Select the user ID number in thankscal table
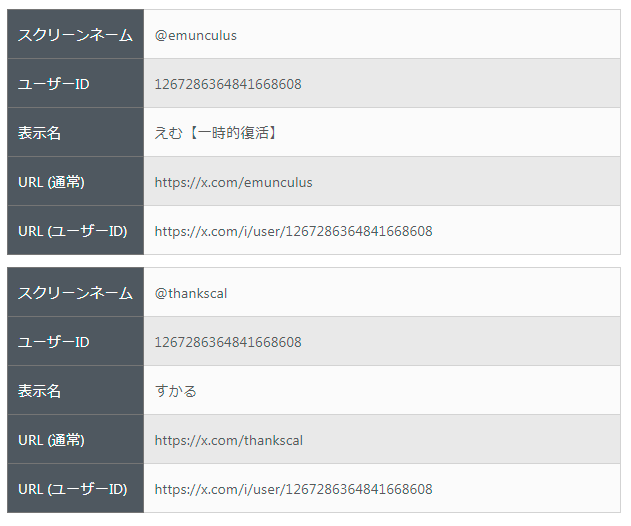Image resolution: width=631 pixels, height=526 pixels. click(x=228, y=342)
